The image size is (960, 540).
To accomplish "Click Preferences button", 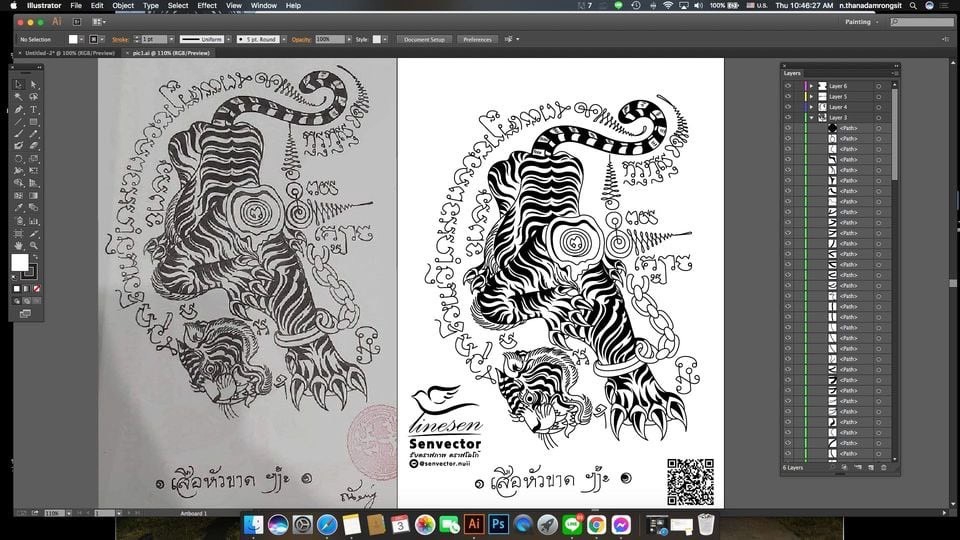I will [x=478, y=39].
